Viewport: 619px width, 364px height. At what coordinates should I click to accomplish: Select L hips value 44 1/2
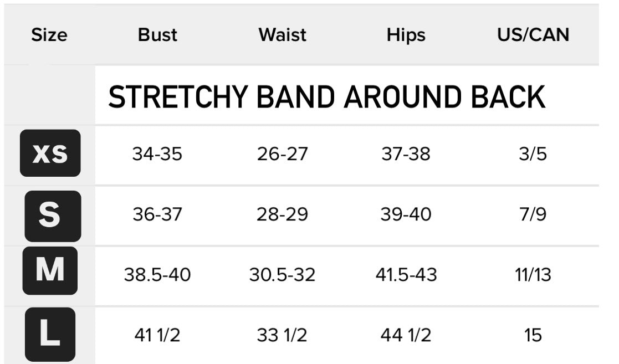(x=406, y=335)
